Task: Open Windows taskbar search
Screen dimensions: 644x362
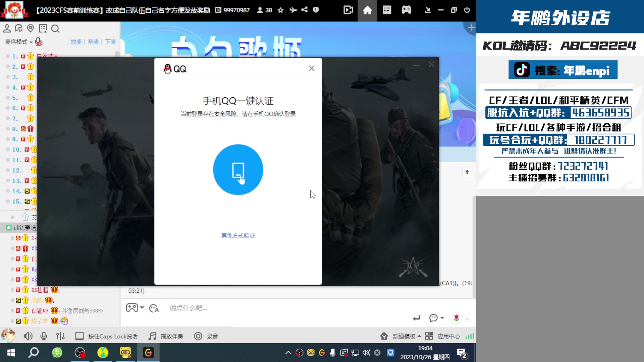Action: (x=34, y=353)
